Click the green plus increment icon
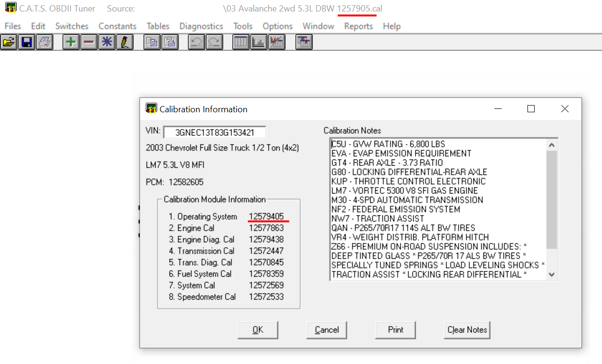This screenshot has height=364, width=602. coord(71,42)
